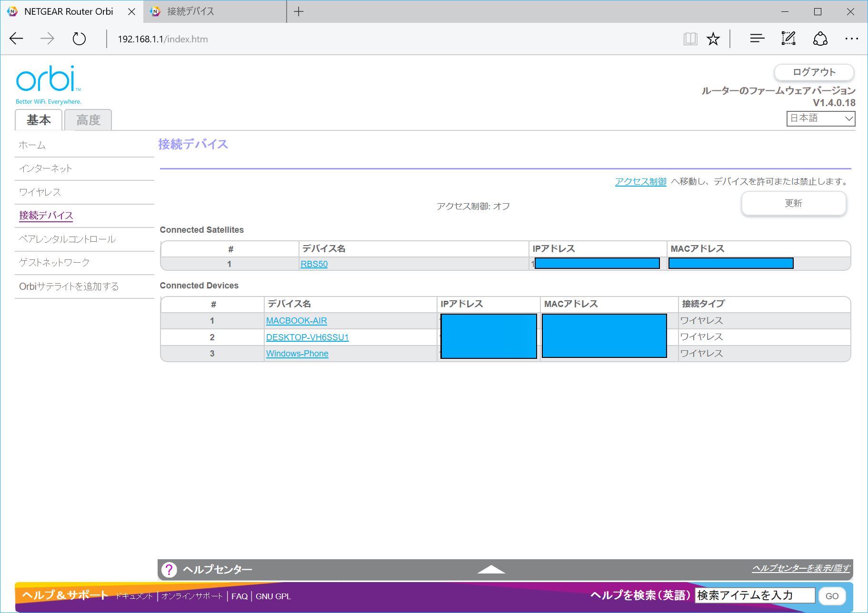Open a new browser tab
This screenshot has height=613, width=868.
point(299,11)
